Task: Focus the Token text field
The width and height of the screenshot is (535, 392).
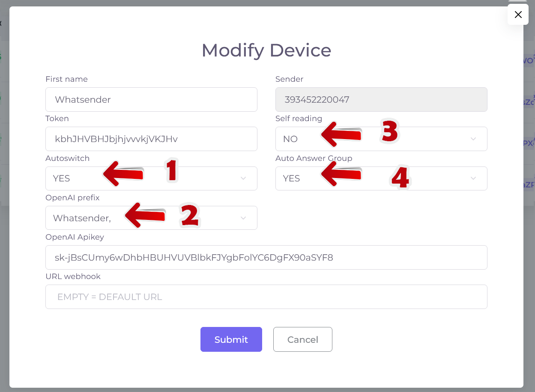Action: coord(151,139)
